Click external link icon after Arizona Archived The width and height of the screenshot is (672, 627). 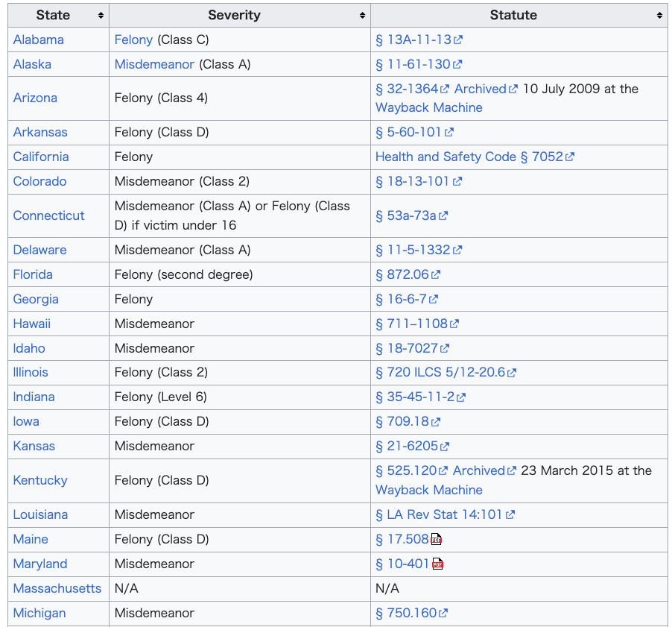513,89
